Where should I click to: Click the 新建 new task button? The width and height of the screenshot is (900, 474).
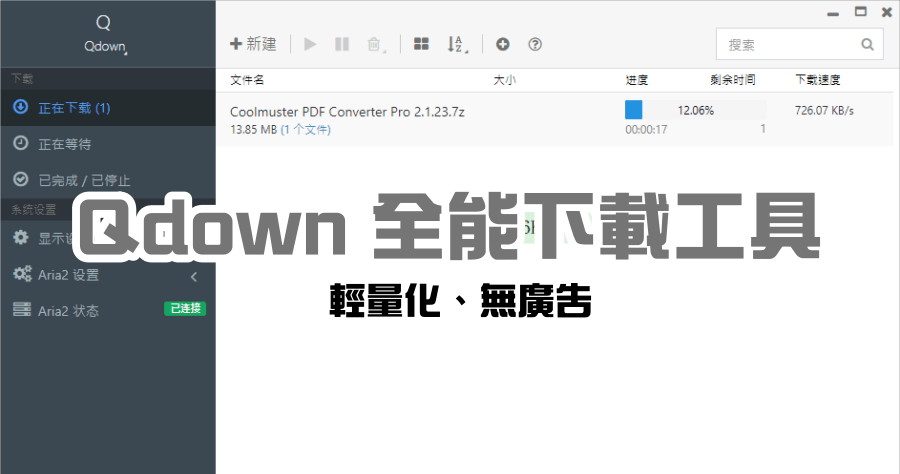(253, 44)
